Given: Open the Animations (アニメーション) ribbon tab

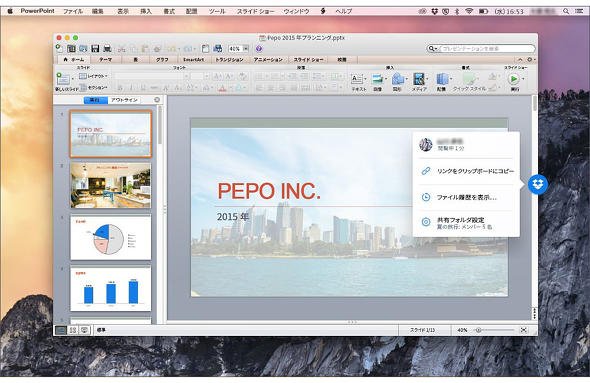Looking at the screenshot, I should point(268,59).
